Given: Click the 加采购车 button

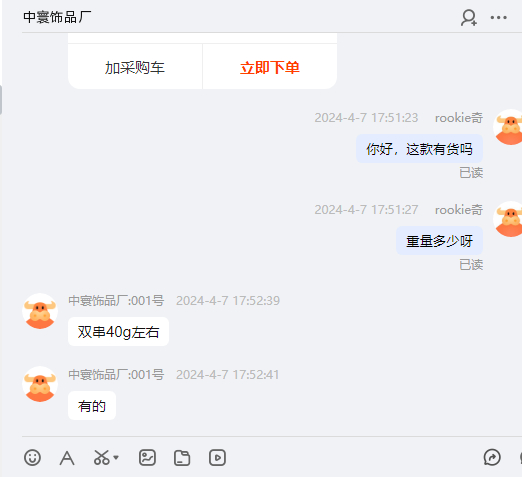Looking at the screenshot, I should [135, 67].
